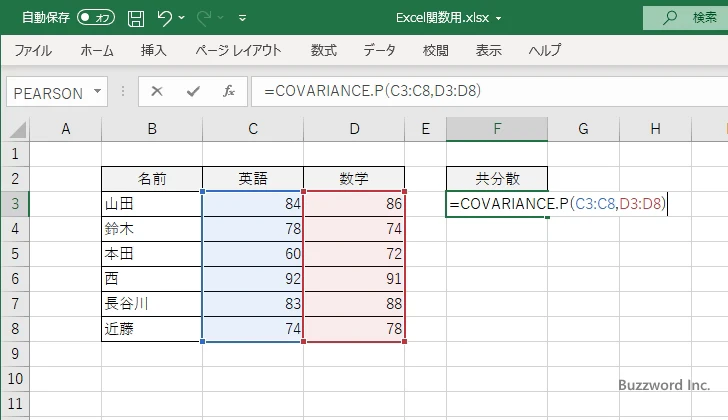This screenshot has height=420, width=728.
Task: Click the Select All corner triangle
Action: coord(18,129)
